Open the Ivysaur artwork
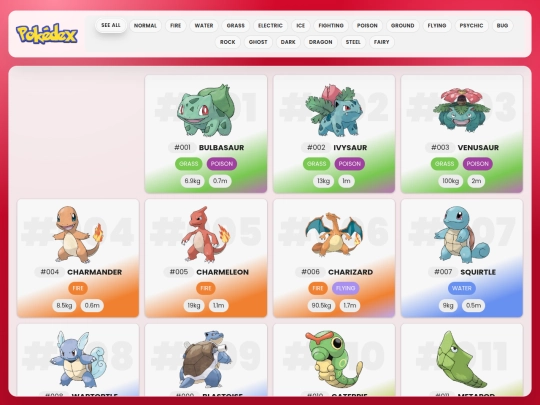 point(334,110)
